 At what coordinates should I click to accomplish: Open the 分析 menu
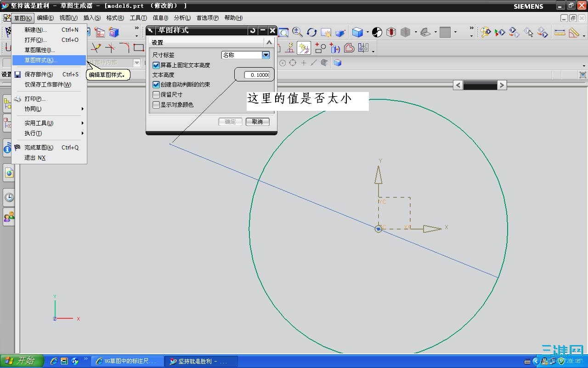click(x=182, y=18)
